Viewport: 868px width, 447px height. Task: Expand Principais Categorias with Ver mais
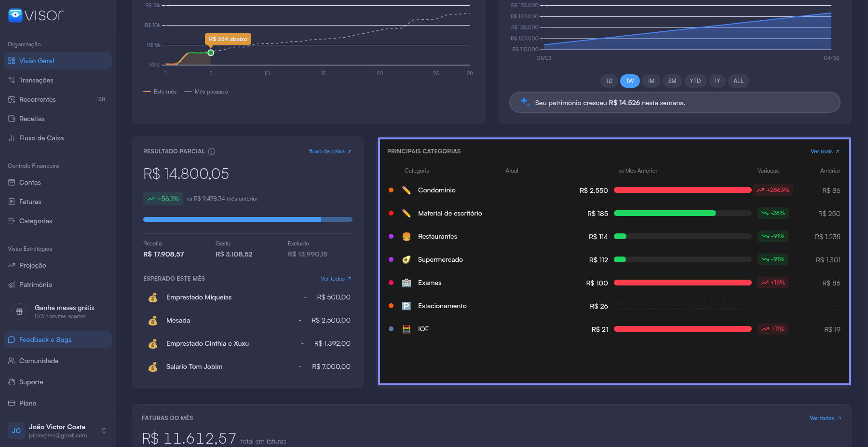(825, 151)
